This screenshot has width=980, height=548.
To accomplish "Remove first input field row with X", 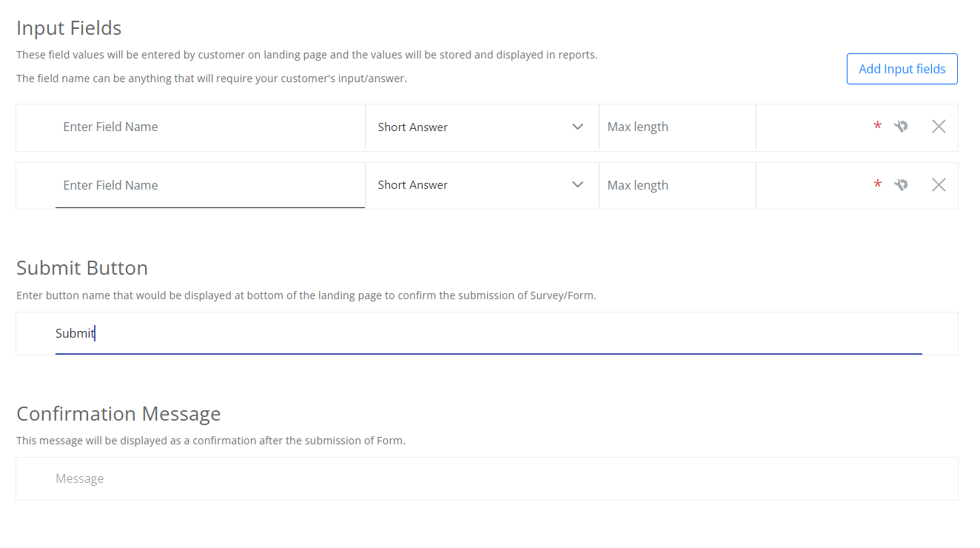I will tap(939, 127).
